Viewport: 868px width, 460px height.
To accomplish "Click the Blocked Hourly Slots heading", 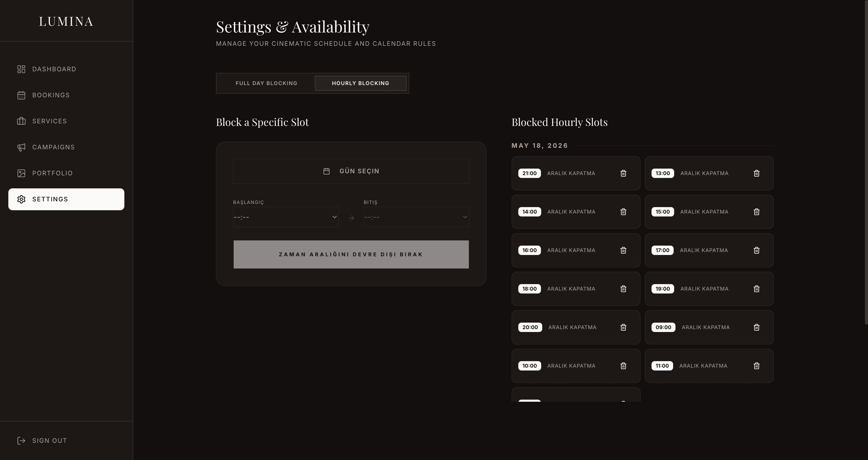I will click(559, 122).
